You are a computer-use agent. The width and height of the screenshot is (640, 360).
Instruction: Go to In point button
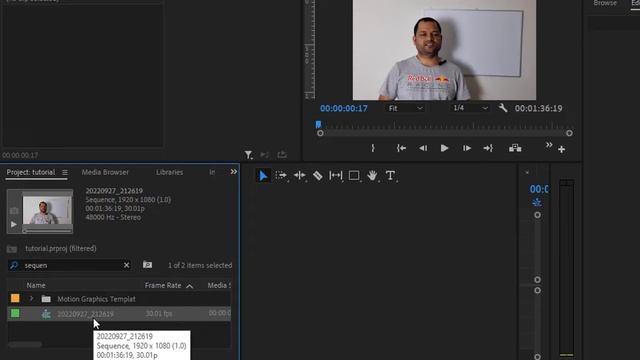401,148
